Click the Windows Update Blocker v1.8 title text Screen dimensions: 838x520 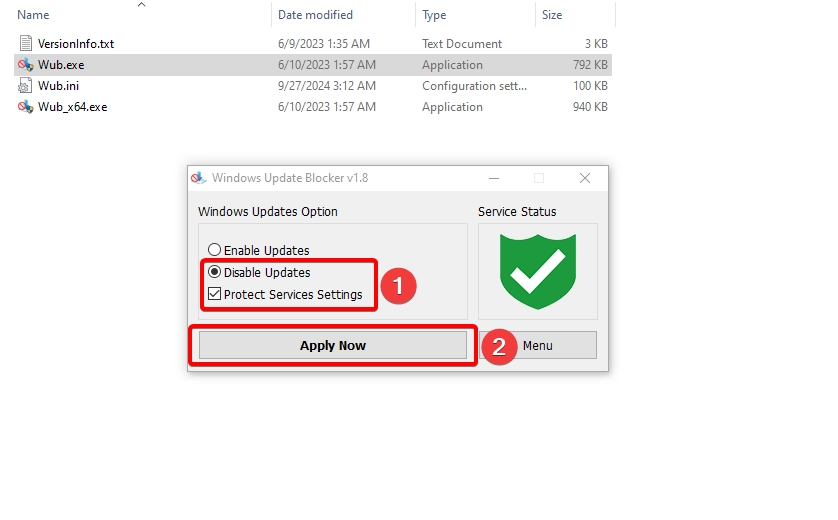(290, 178)
